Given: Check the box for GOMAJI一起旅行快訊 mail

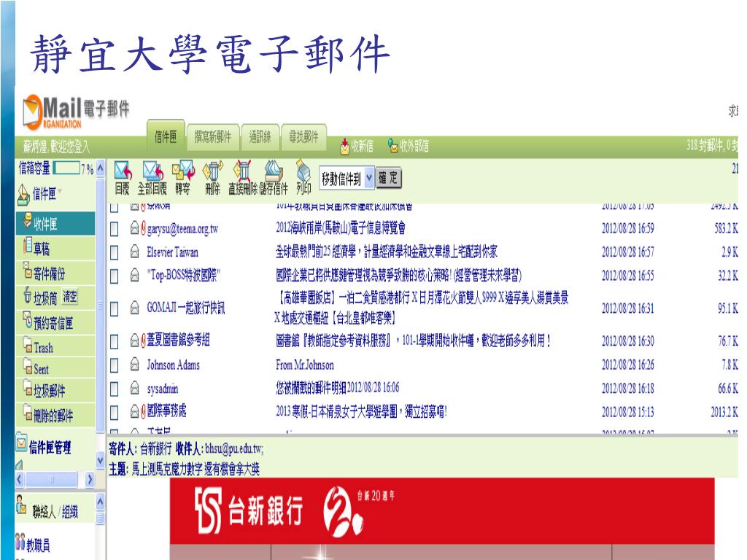Looking at the screenshot, I should (x=115, y=308).
